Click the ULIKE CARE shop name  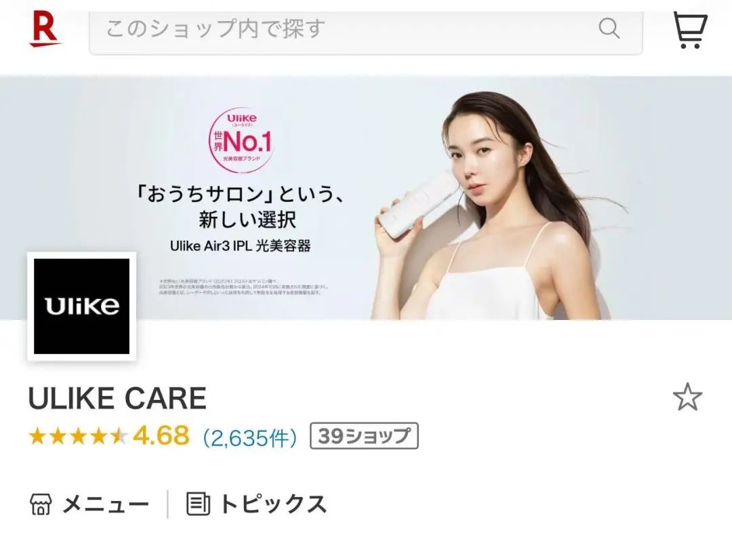(x=118, y=399)
